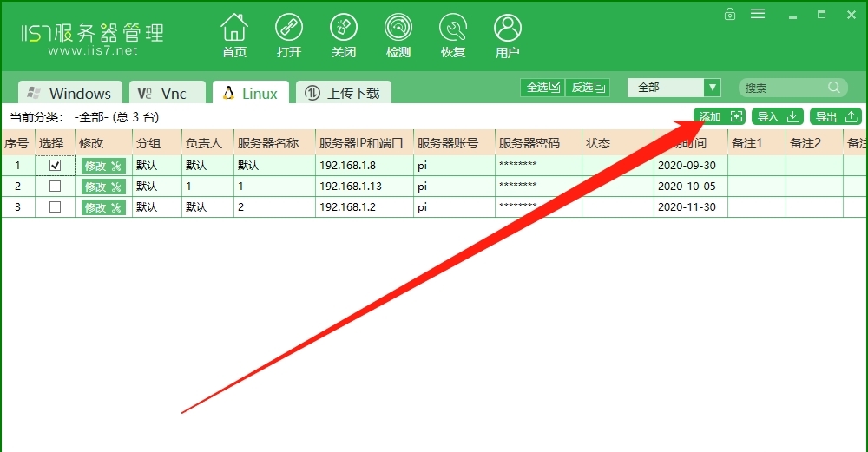Click the 导出 export button
Screen dimensions: 868x452
(836, 117)
